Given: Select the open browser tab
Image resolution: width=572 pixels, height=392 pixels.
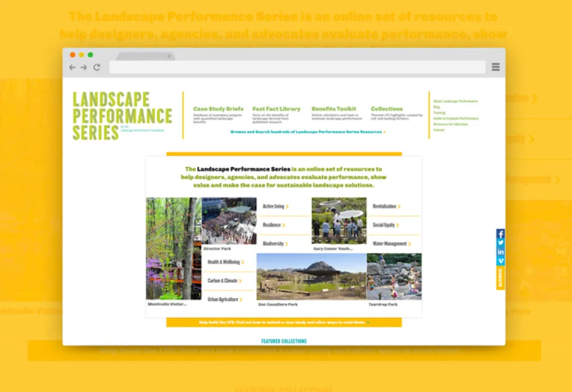Looking at the screenshot, I should tap(145, 56).
